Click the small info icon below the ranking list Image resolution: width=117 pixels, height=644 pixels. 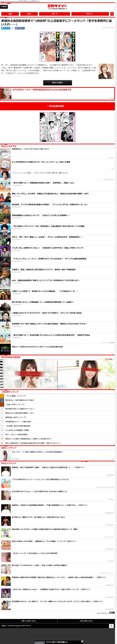[114, 444]
